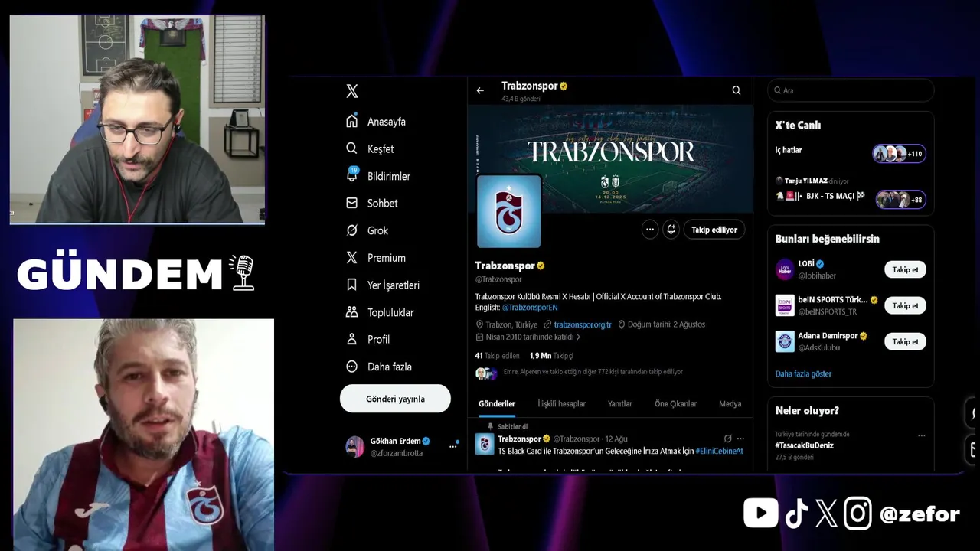Open the Trabzonspor header banner image
This screenshot has width=980, height=551.
[x=610, y=158]
